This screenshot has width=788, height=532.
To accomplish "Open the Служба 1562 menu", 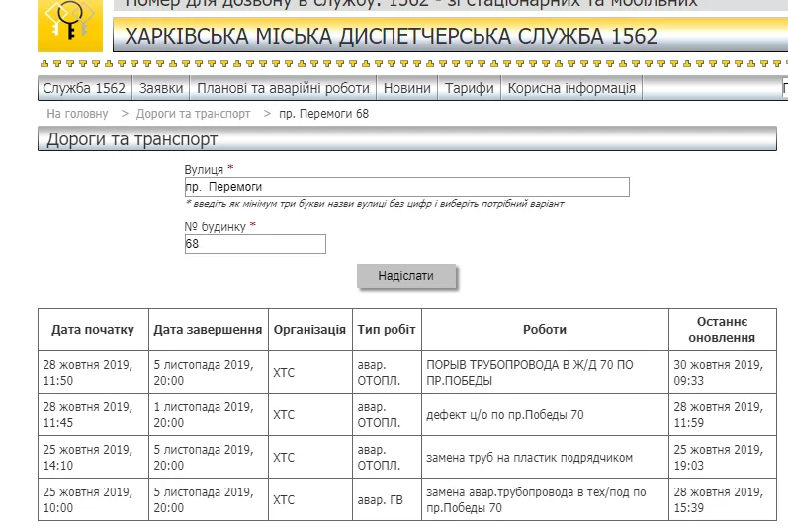I will coord(84,88).
